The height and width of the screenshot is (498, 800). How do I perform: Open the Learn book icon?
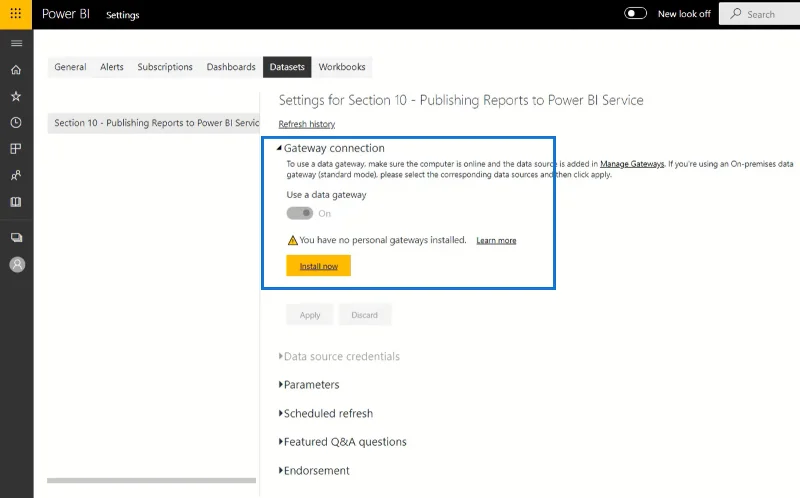click(x=16, y=202)
